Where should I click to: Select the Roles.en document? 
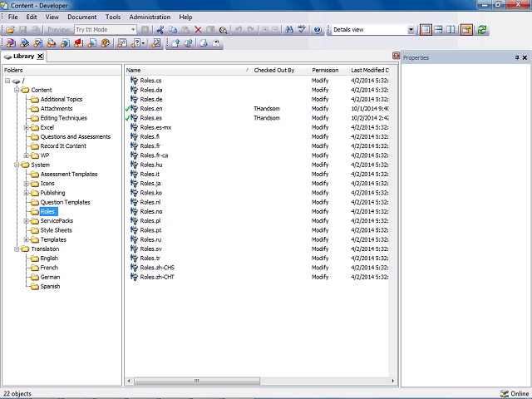(151, 109)
